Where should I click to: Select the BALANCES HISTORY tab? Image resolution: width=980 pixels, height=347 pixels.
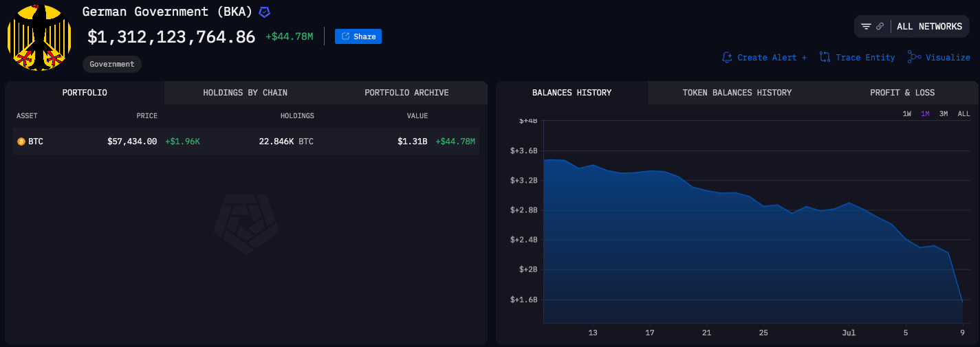(571, 93)
